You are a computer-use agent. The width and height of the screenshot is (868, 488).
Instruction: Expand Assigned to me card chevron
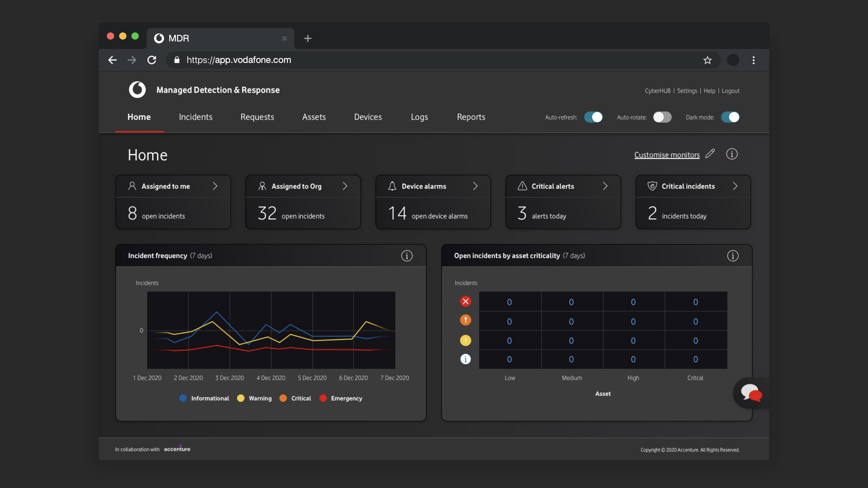(215, 186)
